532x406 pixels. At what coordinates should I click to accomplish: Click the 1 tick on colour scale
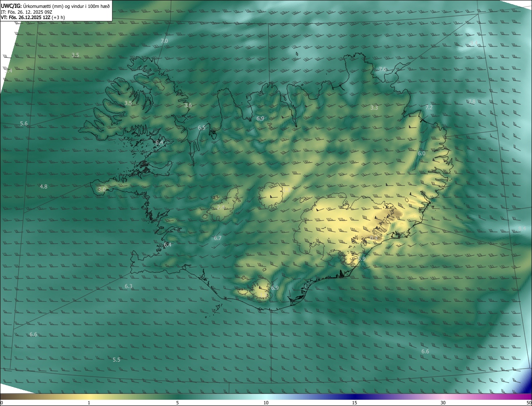89,403
